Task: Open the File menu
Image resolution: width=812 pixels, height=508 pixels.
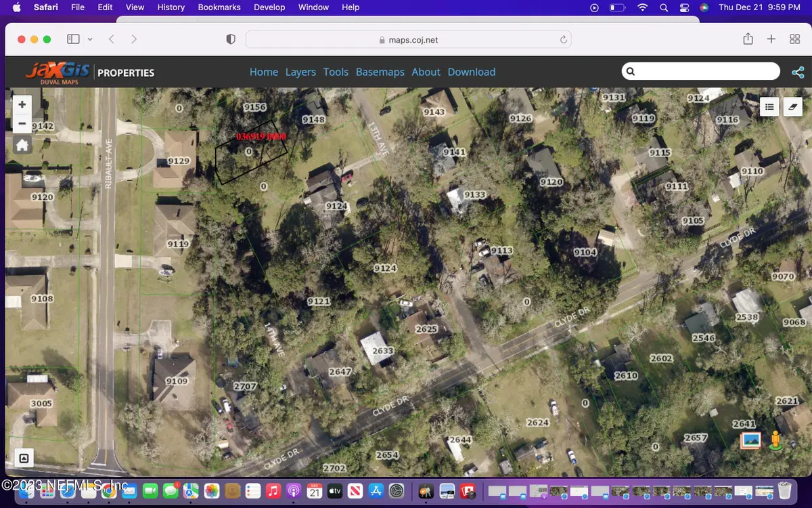Action: pos(78,7)
